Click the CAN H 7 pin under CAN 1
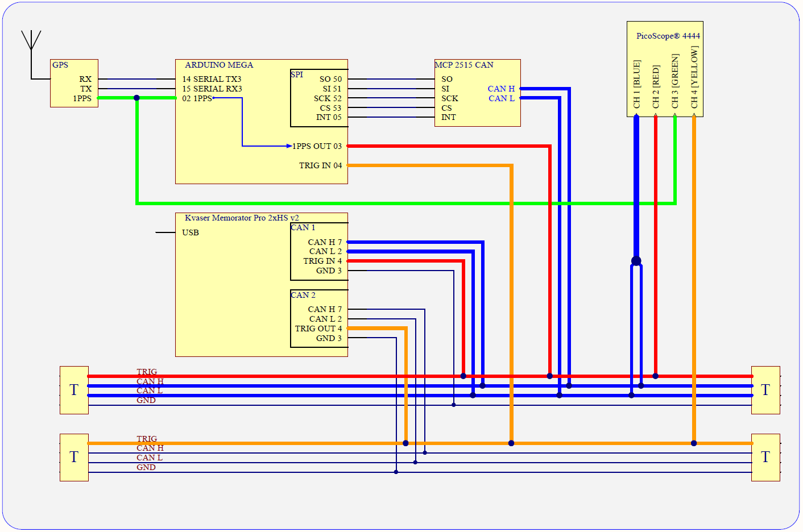803x532 pixels. [325, 242]
